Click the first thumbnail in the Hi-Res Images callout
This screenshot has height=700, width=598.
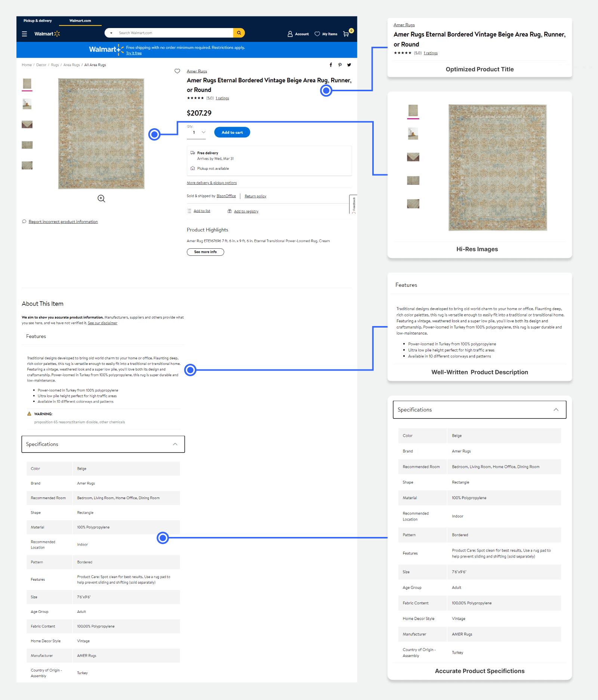tap(413, 111)
